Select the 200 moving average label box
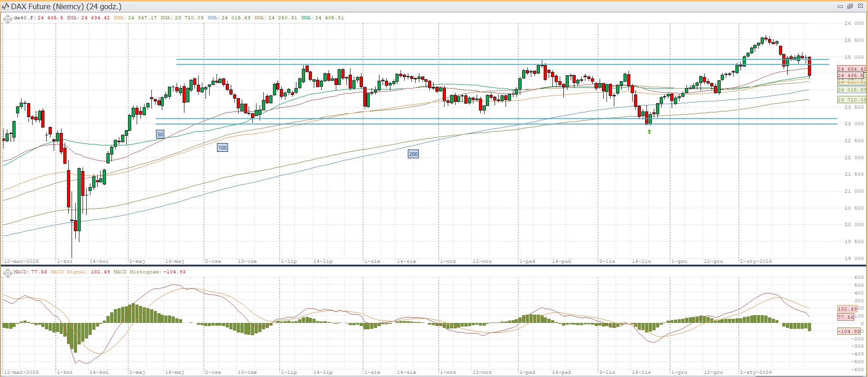Image resolution: width=868 pixels, height=377 pixels. pyautogui.click(x=413, y=154)
